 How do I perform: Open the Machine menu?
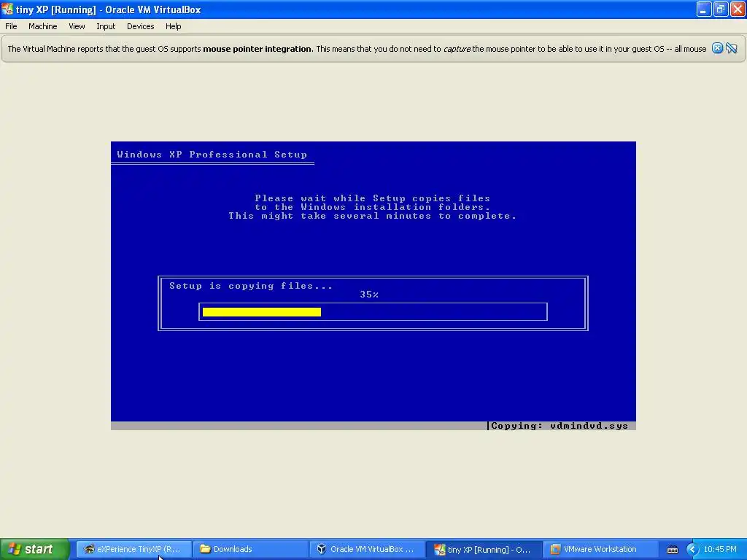[42, 26]
